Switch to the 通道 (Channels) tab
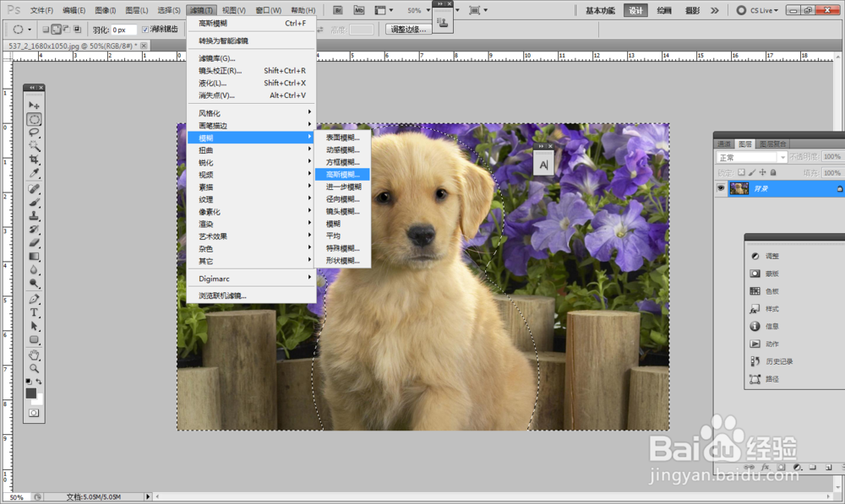 pos(724,144)
